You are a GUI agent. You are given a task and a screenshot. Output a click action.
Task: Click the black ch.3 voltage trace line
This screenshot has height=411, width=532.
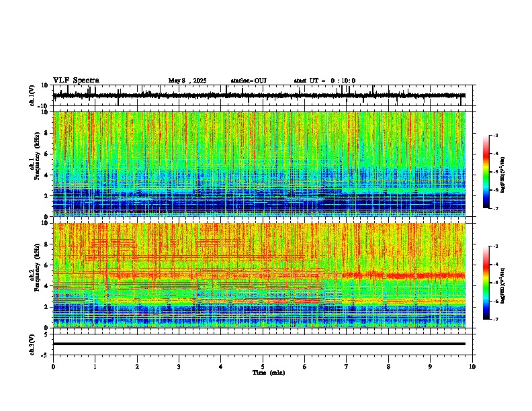pyautogui.click(x=259, y=344)
